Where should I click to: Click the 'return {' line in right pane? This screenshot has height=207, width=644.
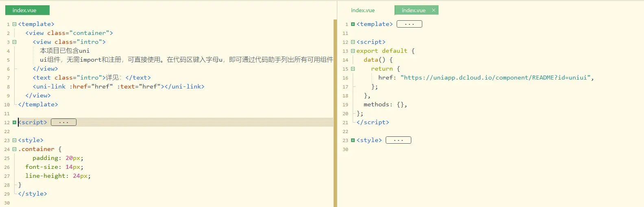coord(386,69)
